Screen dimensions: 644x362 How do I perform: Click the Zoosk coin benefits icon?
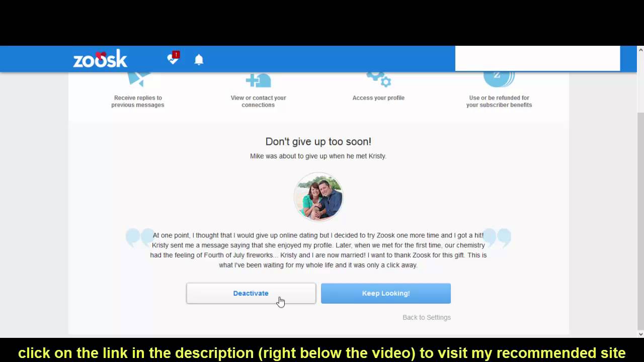499,78
